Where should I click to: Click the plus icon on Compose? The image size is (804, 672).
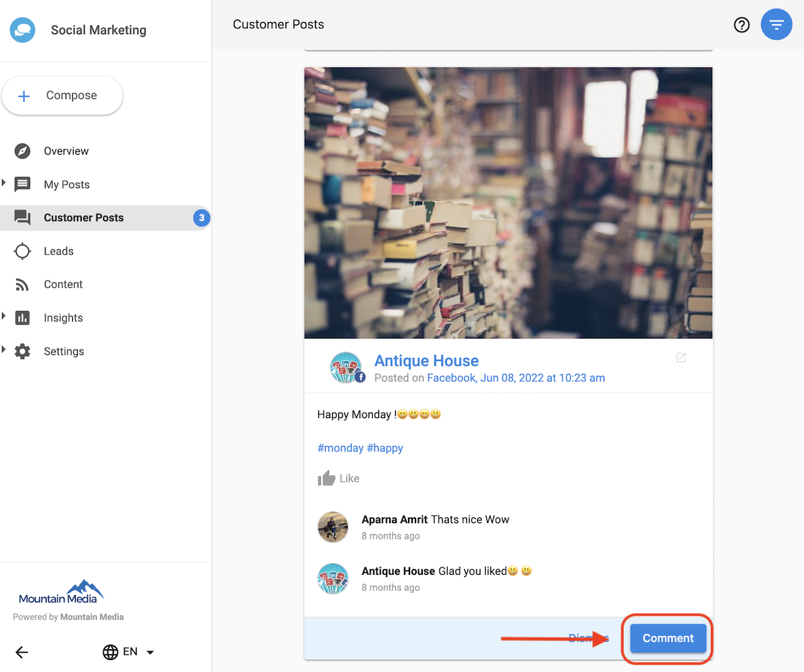(24, 96)
